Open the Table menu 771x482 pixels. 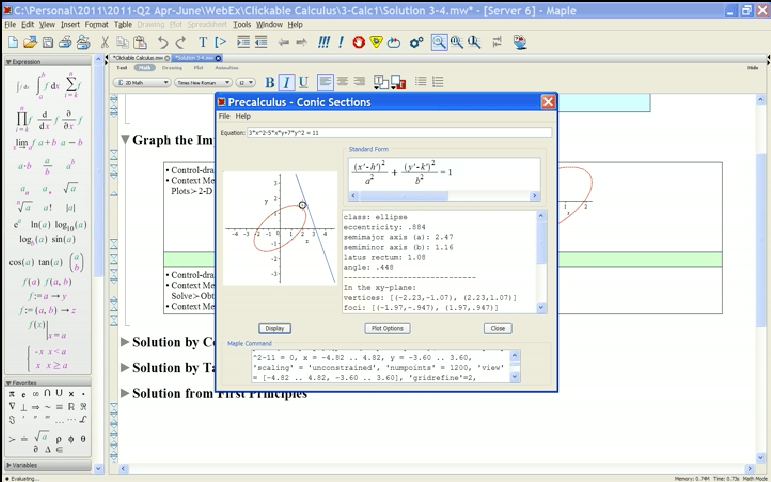[x=123, y=25]
